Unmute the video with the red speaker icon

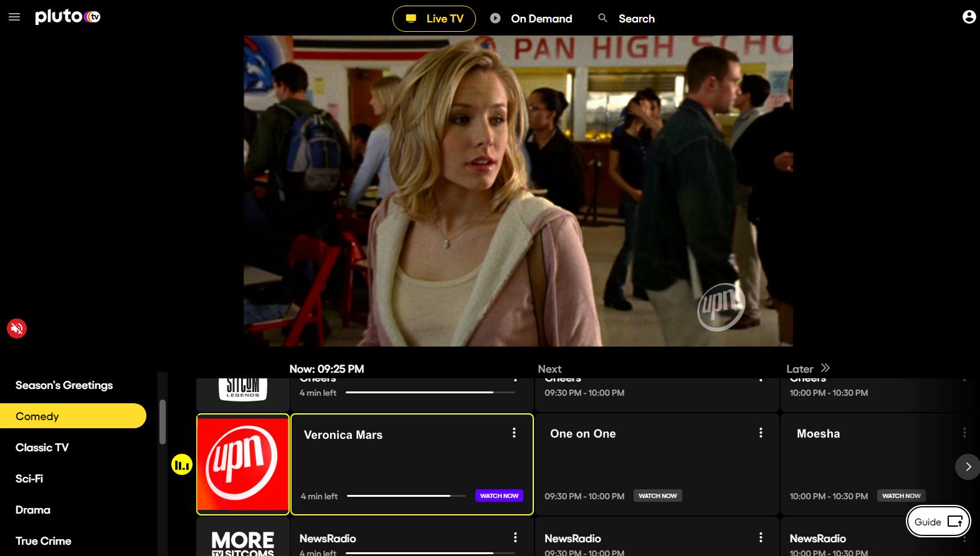[17, 328]
